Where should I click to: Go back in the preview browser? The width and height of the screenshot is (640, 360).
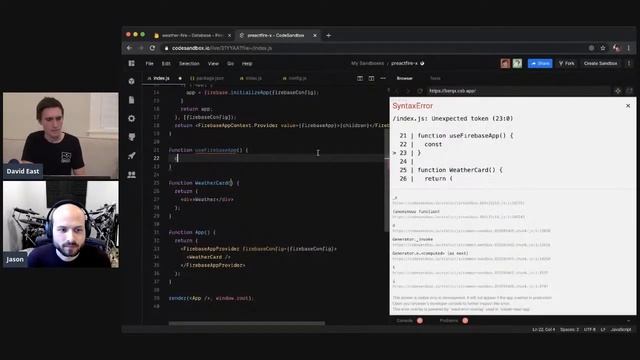pos(396,91)
